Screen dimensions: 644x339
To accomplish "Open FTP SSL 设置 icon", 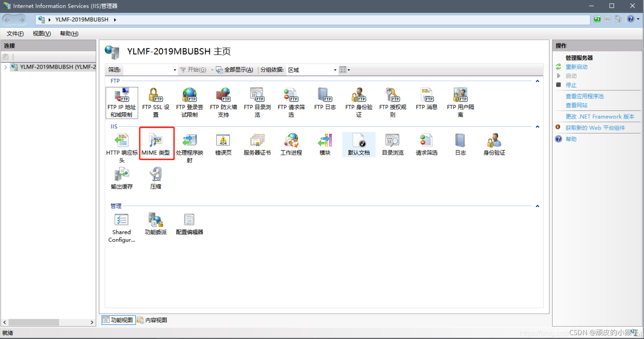I will click(156, 103).
